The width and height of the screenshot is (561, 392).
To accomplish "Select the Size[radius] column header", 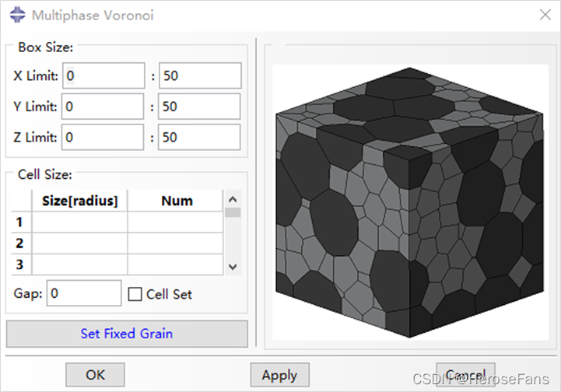I will 80,201.
